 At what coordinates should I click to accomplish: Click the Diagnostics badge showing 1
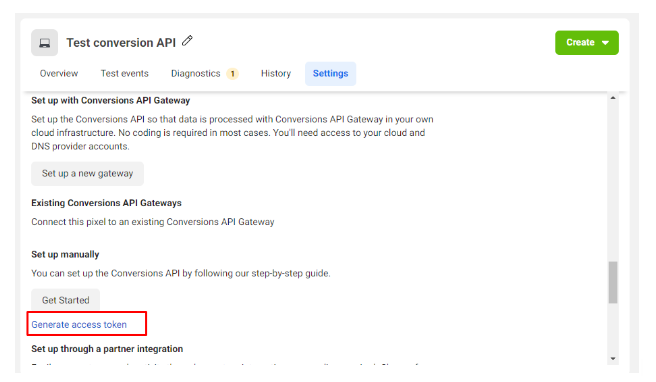pos(233,74)
